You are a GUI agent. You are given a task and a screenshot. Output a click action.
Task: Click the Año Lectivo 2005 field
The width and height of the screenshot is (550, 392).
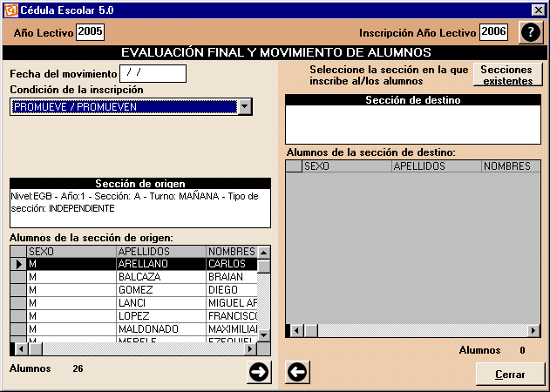tap(90, 32)
